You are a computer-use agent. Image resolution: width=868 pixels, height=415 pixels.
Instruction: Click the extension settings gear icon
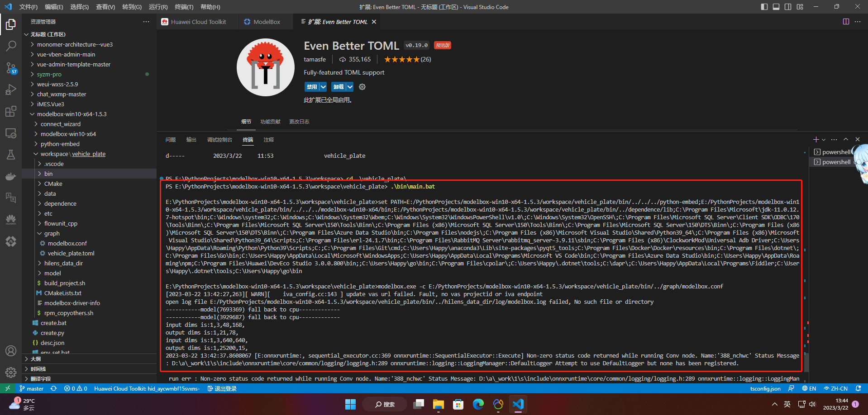click(362, 87)
